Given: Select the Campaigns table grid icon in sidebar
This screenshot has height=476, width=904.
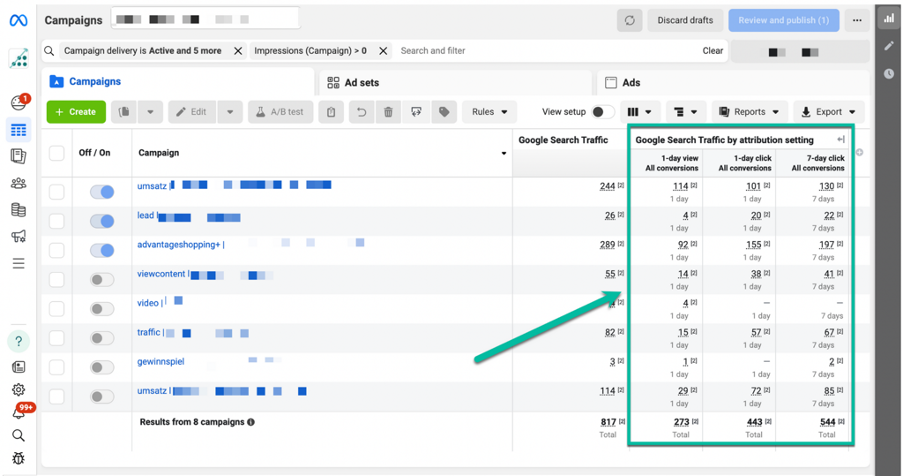Looking at the screenshot, I should 18,130.
